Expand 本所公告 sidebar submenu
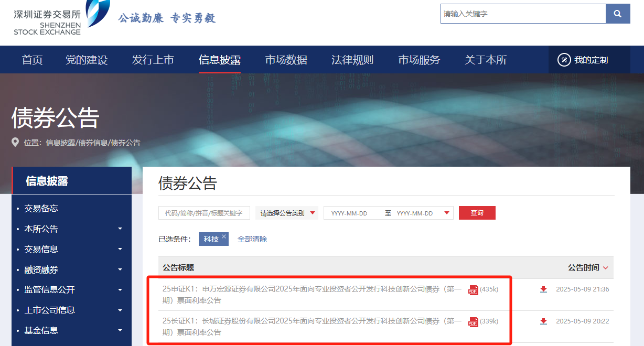Image resolution: width=644 pixels, height=346 pixels. [120, 229]
